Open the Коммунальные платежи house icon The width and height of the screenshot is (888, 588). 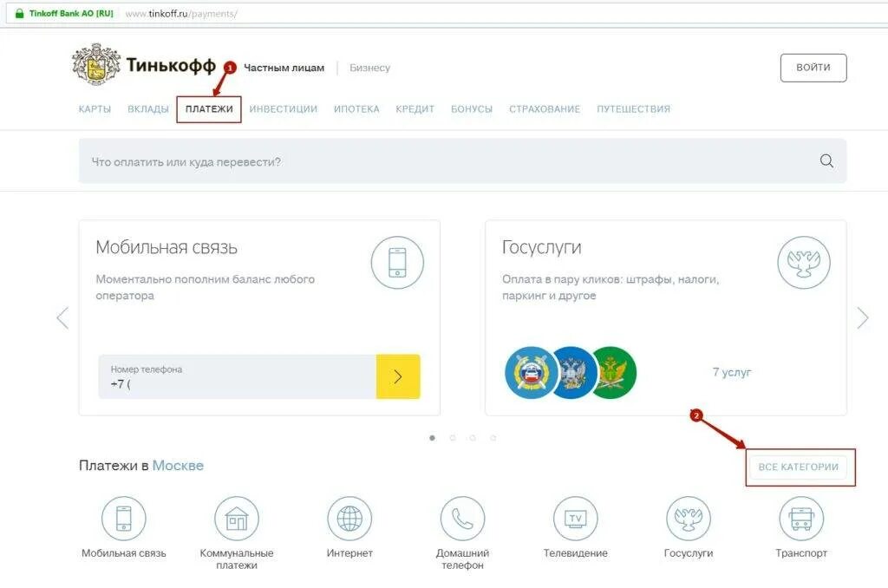236,519
